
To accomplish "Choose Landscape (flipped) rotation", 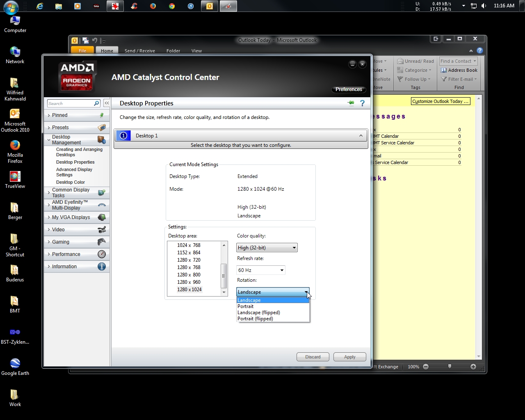I will [x=273, y=313].
